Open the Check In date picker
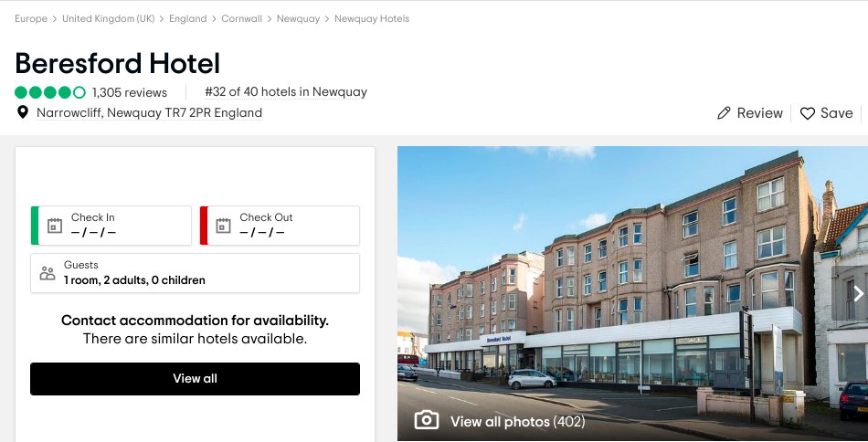Viewport: 868px width, 442px height. pyautogui.click(x=111, y=226)
